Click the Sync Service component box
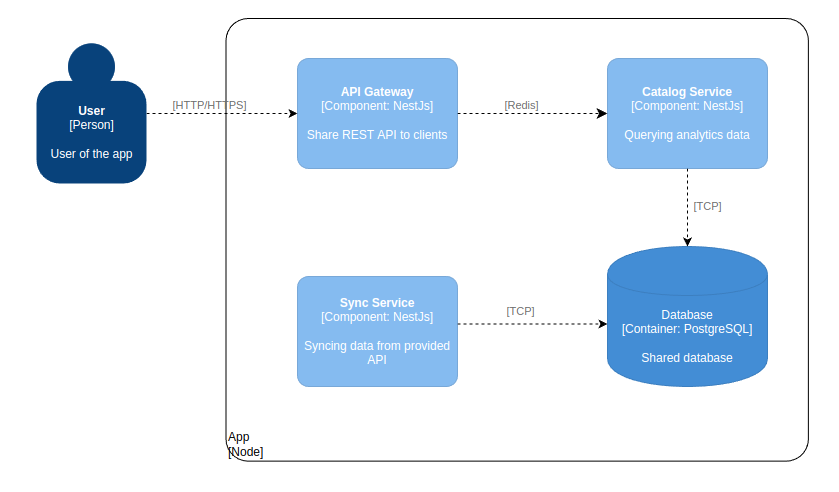 377,331
